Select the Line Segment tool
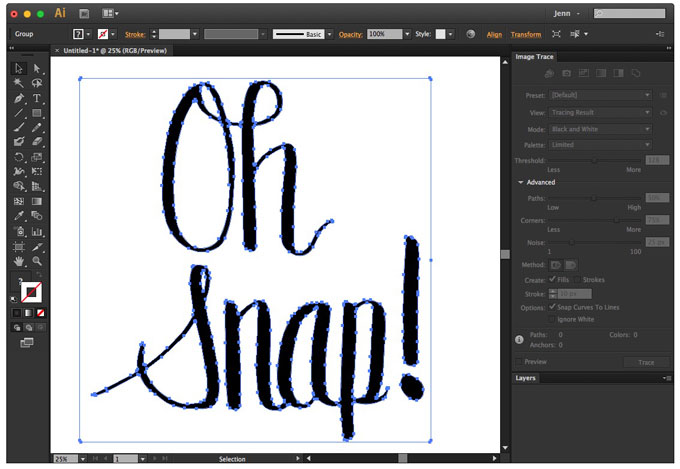The height and width of the screenshot is (469, 680). coord(19,113)
